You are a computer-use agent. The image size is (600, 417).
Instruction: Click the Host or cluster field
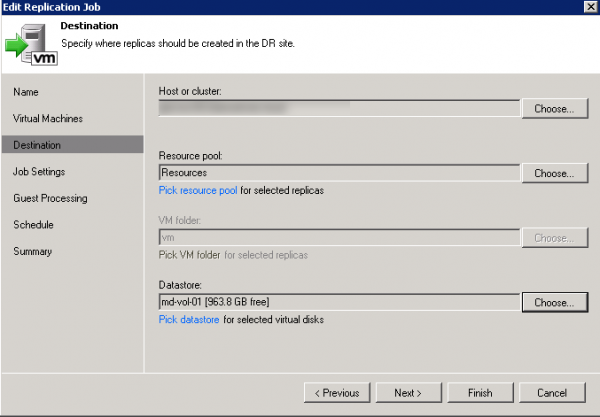pos(338,109)
